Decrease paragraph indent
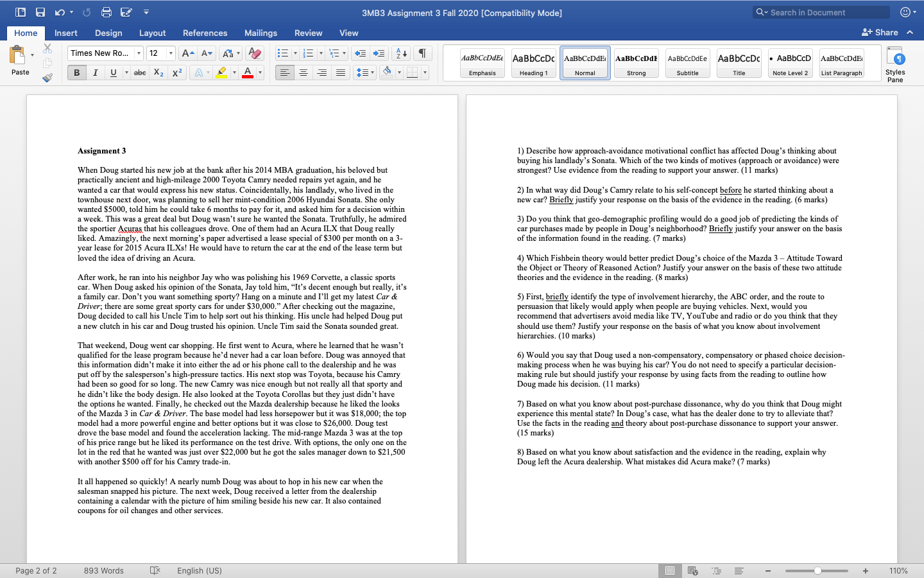Viewport: 924px width, 578px height. 361,53
